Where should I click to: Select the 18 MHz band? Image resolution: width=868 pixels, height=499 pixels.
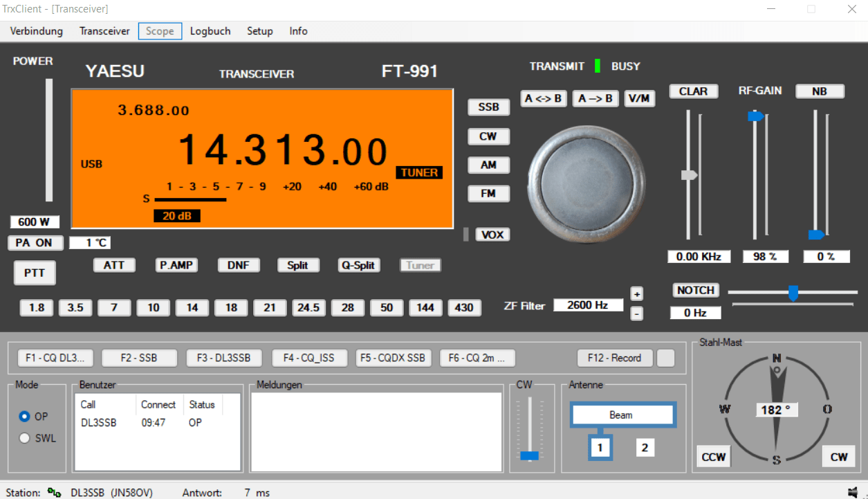[x=231, y=307]
